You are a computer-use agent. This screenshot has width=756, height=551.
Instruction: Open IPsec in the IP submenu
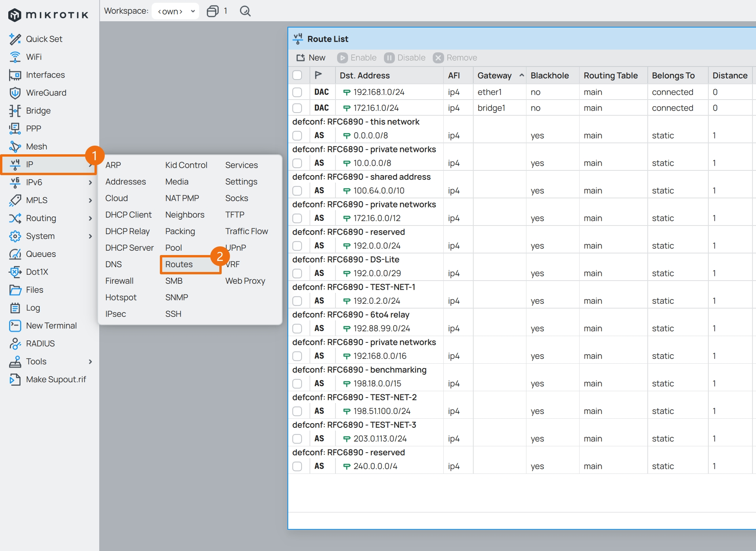pos(115,314)
